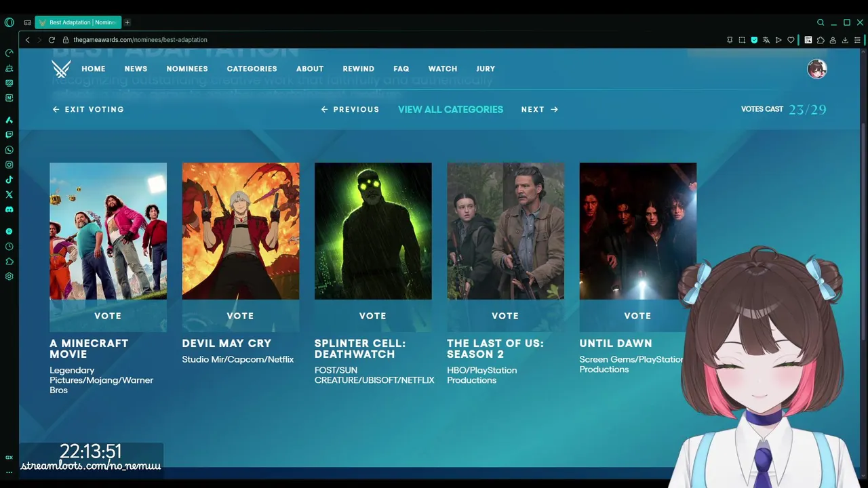Vote for The Last of Us: Season 2
Viewport: 868px width, 488px height.
pyautogui.click(x=505, y=316)
